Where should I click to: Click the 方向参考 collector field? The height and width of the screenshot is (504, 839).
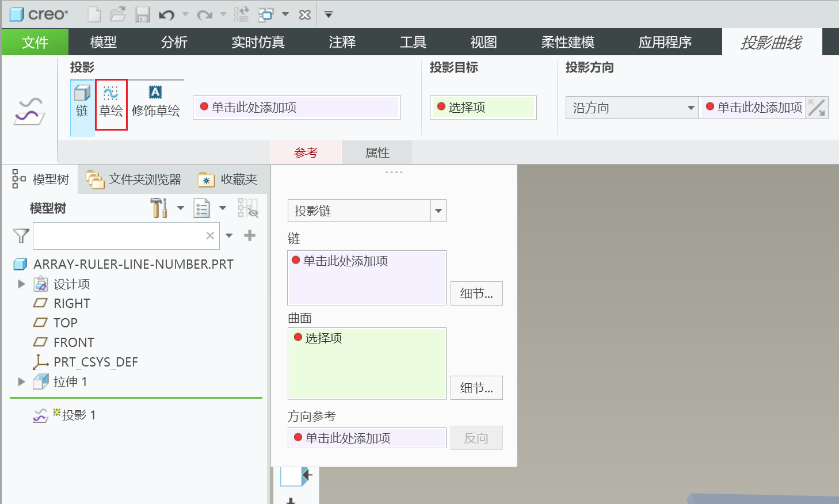[x=367, y=438]
